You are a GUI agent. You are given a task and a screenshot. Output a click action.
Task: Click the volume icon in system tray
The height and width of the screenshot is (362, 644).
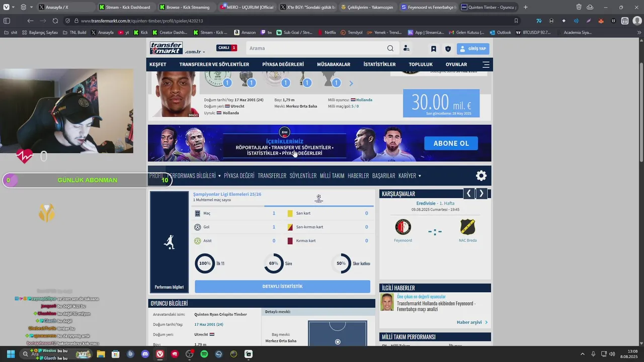click(x=612, y=354)
